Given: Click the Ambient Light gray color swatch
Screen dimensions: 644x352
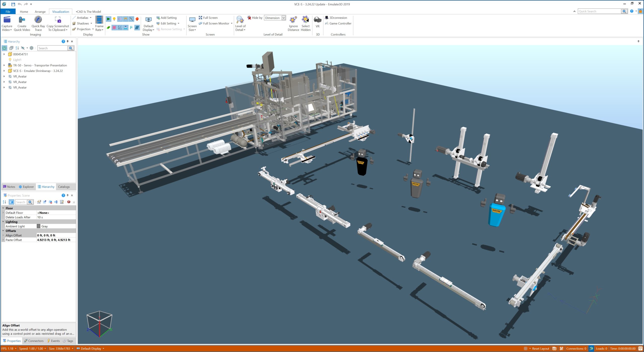Looking at the screenshot, I should [x=38, y=226].
